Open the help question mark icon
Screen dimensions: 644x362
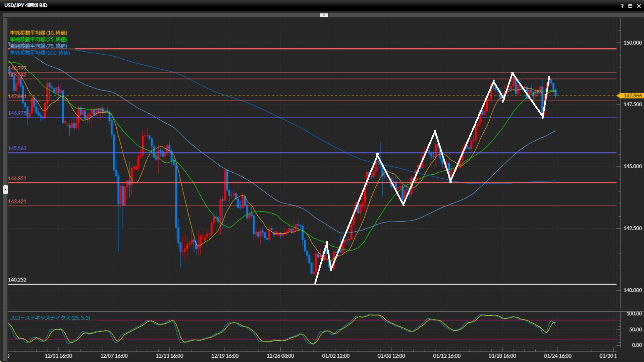point(622,6)
